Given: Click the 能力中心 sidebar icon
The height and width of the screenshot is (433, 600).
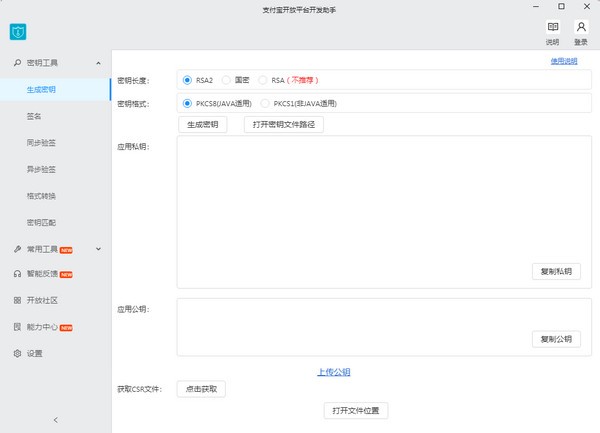Looking at the screenshot, I should (17, 327).
